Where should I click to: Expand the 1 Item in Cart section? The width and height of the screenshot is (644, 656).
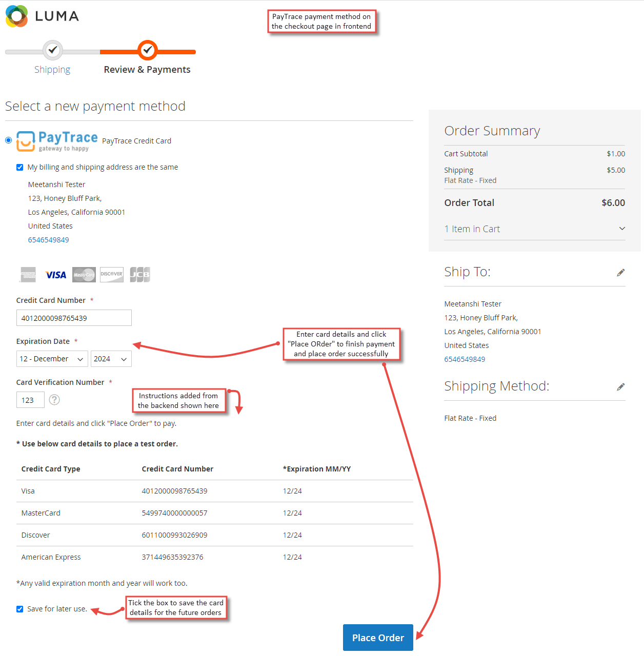[x=535, y=229]
